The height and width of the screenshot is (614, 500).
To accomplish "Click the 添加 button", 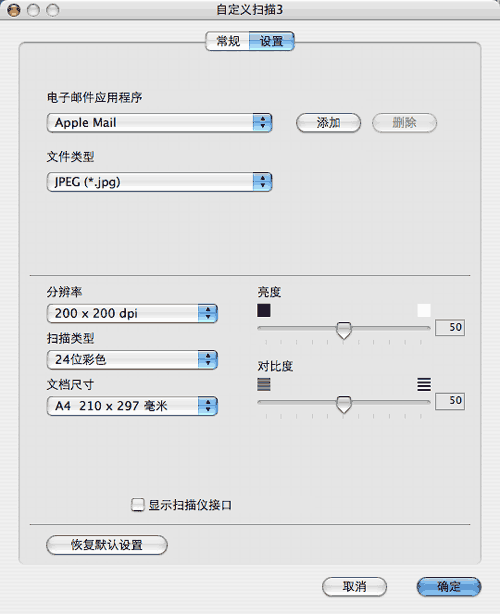I will click(328, 123).
